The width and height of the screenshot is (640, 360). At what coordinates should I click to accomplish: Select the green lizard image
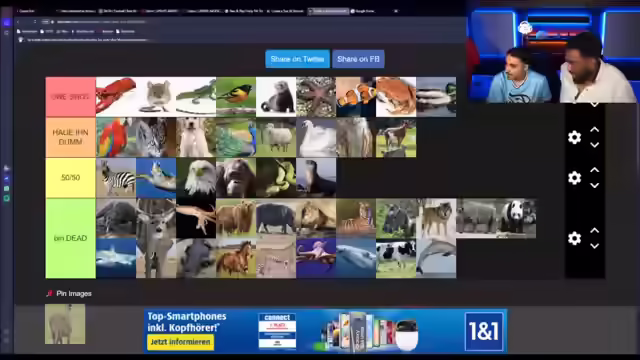[196, 97]
